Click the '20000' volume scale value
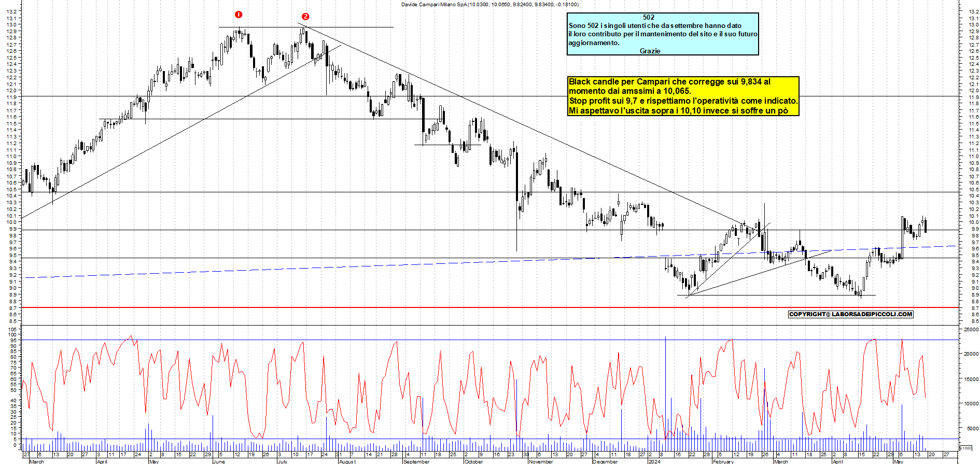This screenshot has width=980, height=464. [971, 354]
